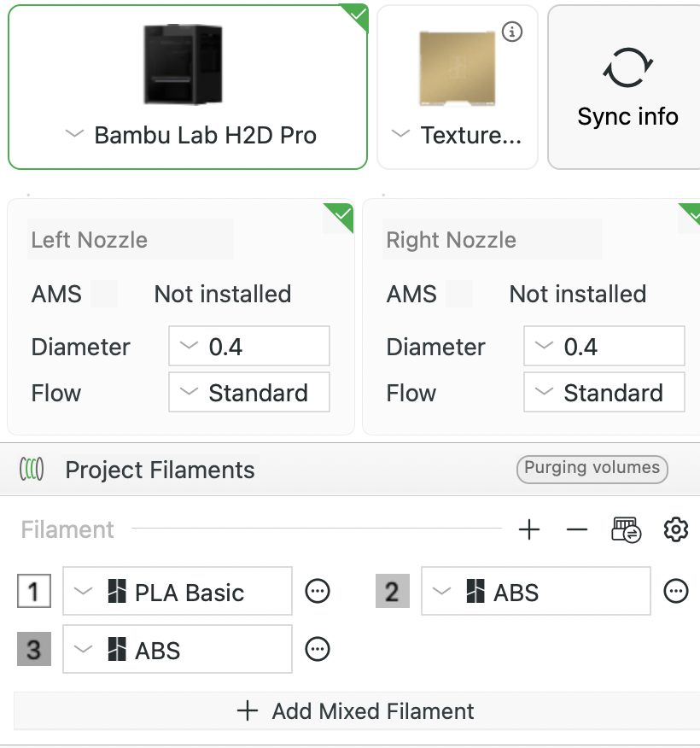Open more options for filament 3 ABS

[x=318, y=649]
